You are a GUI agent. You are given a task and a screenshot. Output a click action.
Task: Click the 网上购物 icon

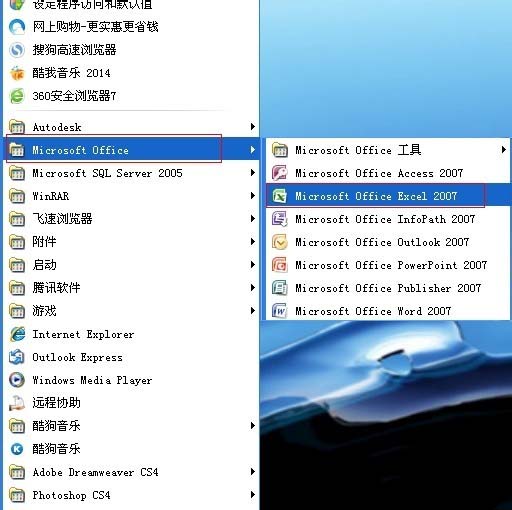[x=17, y=27]
